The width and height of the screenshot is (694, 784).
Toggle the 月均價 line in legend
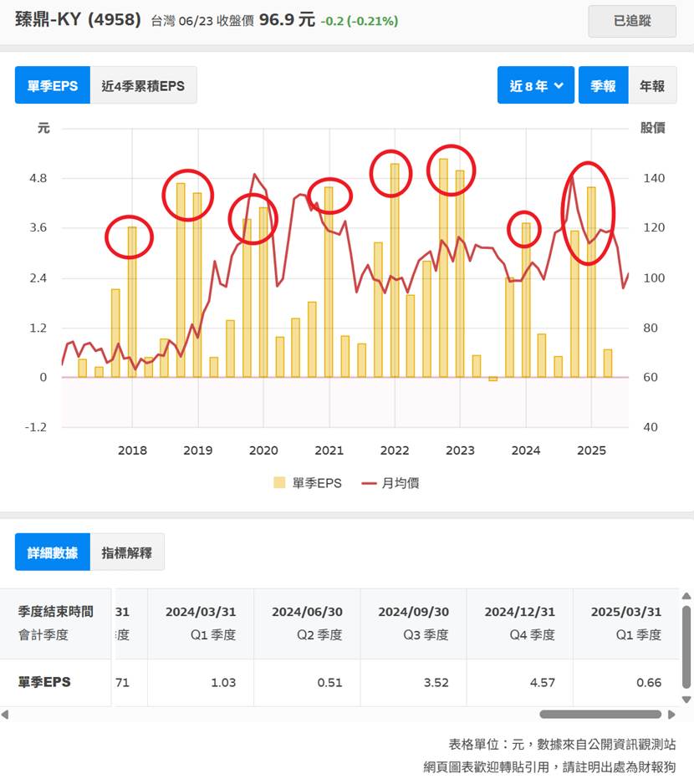(x=370, y=483)
